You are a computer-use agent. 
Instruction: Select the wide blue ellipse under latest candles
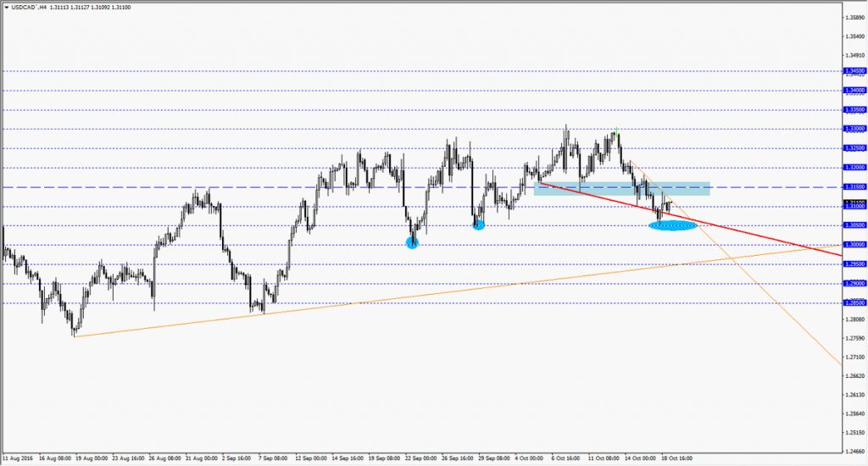tap(672, 225)
